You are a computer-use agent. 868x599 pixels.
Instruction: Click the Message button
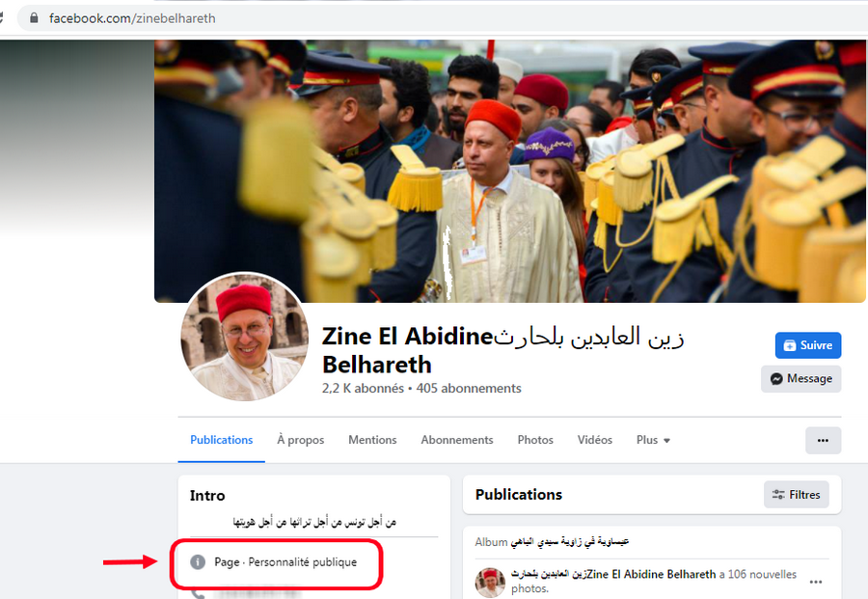tap(801, 379)
